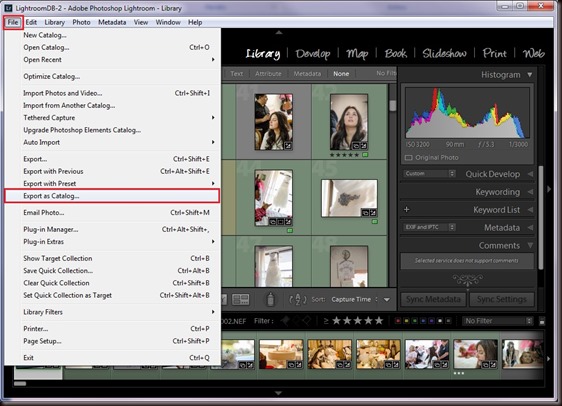Click the right panel collapse arrow
The height and width of the screenshot is (406, 562).
coord(549,189)
